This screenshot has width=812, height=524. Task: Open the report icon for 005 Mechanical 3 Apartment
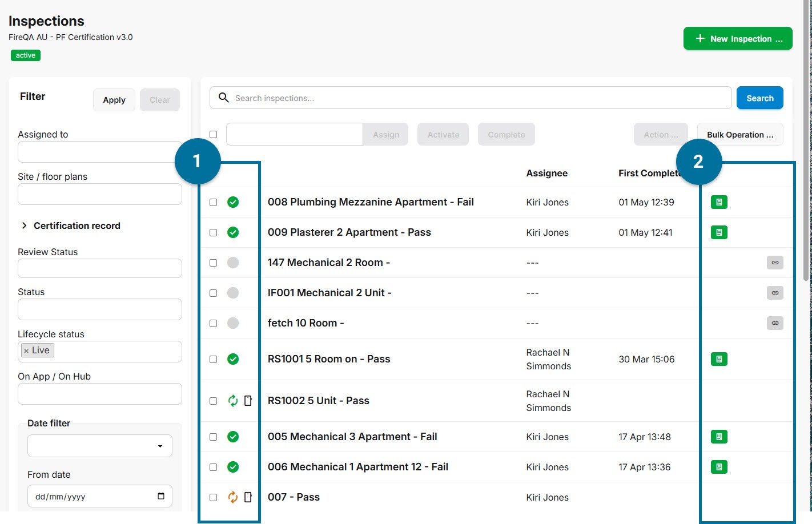pyautogui.click(x=719, y=437)
